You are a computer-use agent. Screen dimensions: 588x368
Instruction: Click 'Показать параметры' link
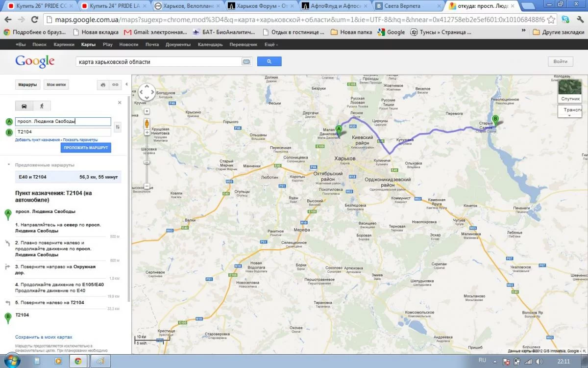[80, 140]
